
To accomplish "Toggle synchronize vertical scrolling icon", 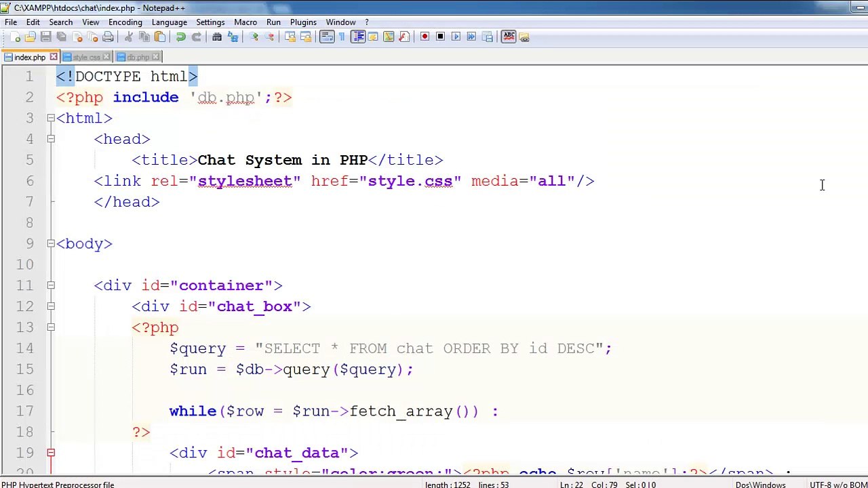I will pos(290,37).
